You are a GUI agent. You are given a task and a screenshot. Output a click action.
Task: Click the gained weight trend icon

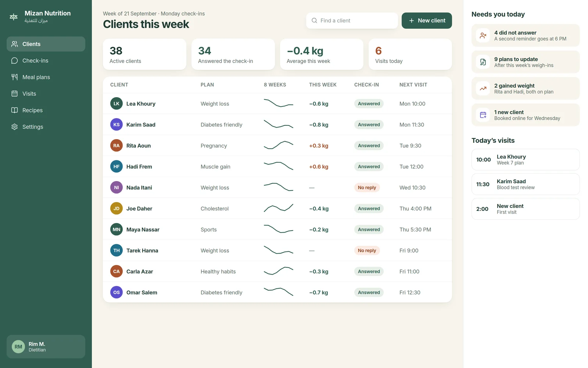coord(483,89)
